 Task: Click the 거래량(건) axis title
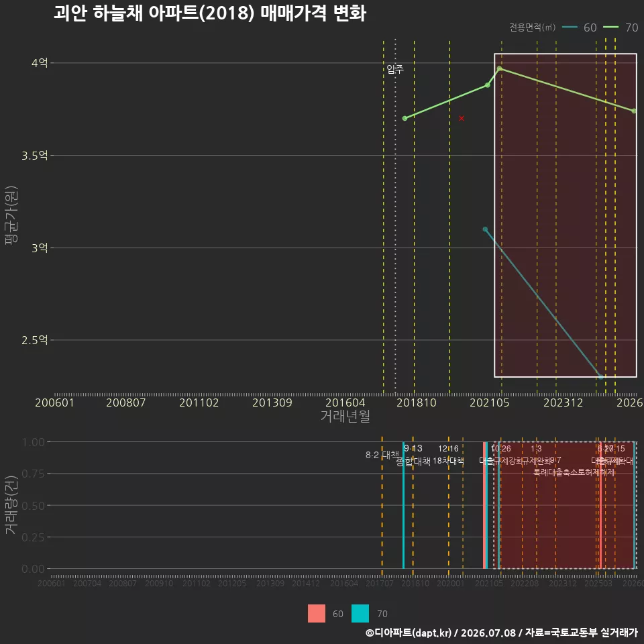[11, 504]
